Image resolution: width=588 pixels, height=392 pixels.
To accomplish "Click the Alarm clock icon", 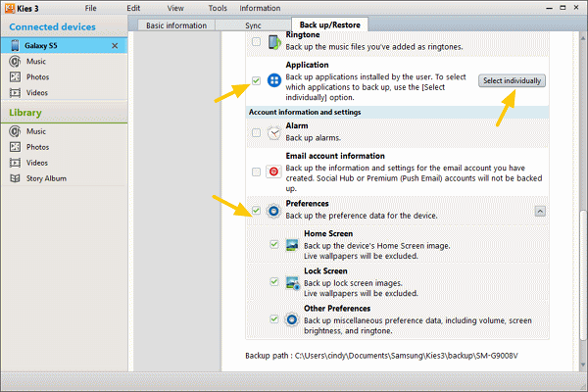I will tap(274, 133).
